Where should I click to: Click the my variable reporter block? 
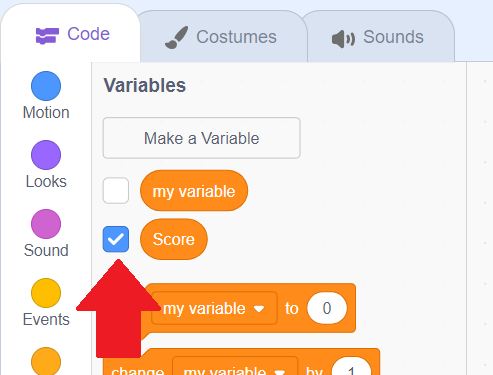(194, 191)
